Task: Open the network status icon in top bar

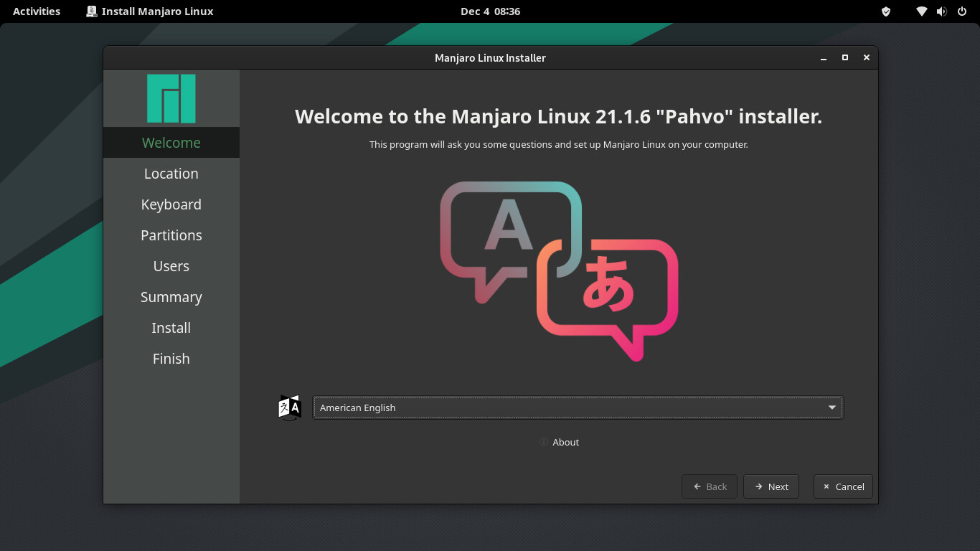Action: (x=921, y=11)
